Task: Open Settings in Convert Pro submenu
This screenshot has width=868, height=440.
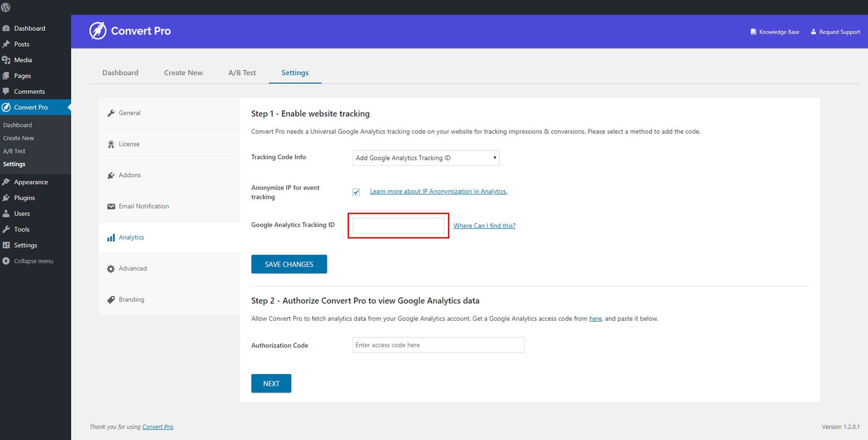Action: [x=14, y=164]
